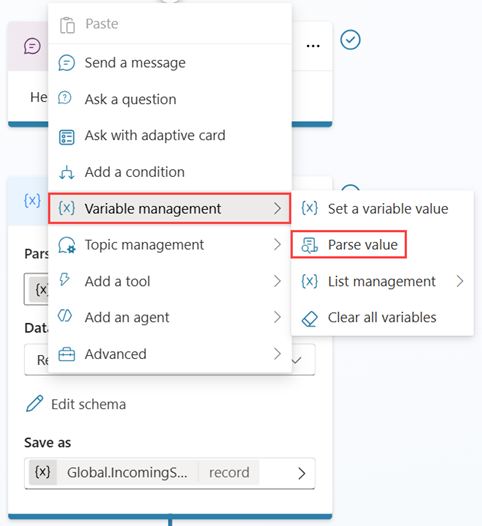Click the Advanced toolbox icon
The width and height of the screenshot is (482, 526).
pos(66,354)
